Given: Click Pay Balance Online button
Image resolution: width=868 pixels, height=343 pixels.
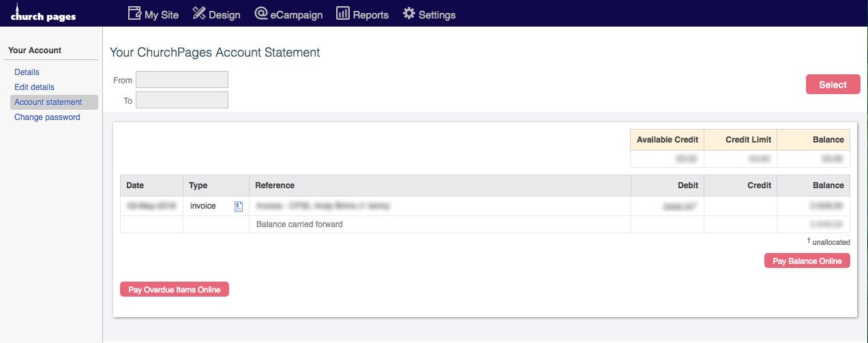Looking at the screenshot, I should pyautogui.click(x=807, y=261).
